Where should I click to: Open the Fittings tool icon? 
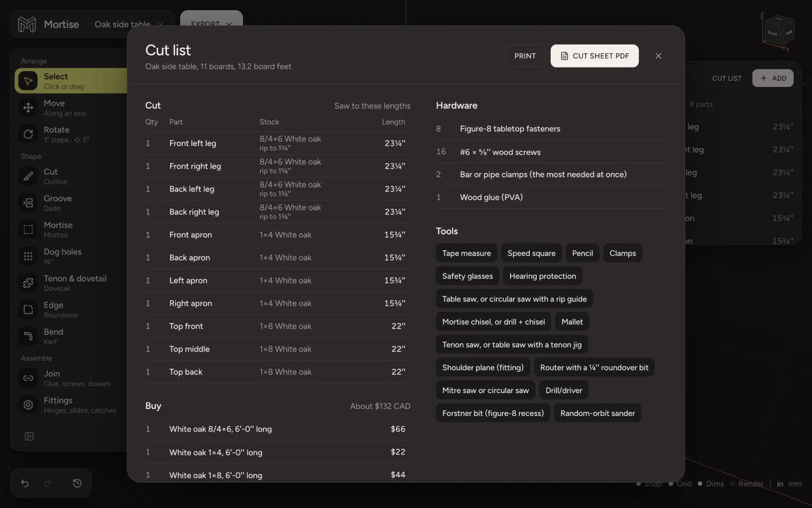(28, 405)
